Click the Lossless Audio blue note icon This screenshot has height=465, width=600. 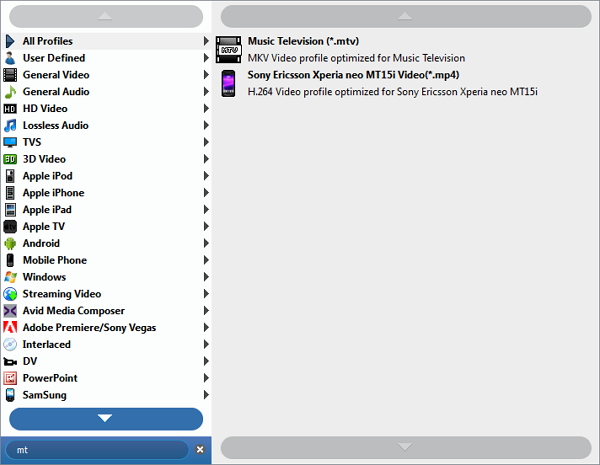[10, 125]
